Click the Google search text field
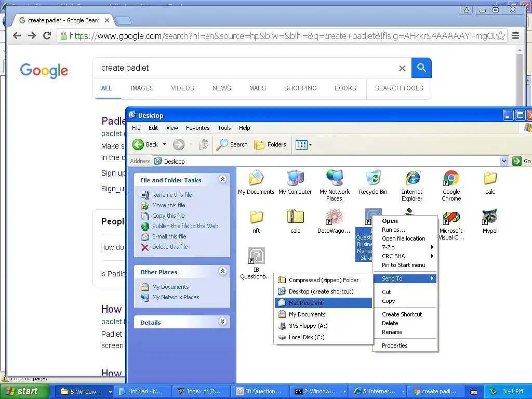 tap(248, 68)
